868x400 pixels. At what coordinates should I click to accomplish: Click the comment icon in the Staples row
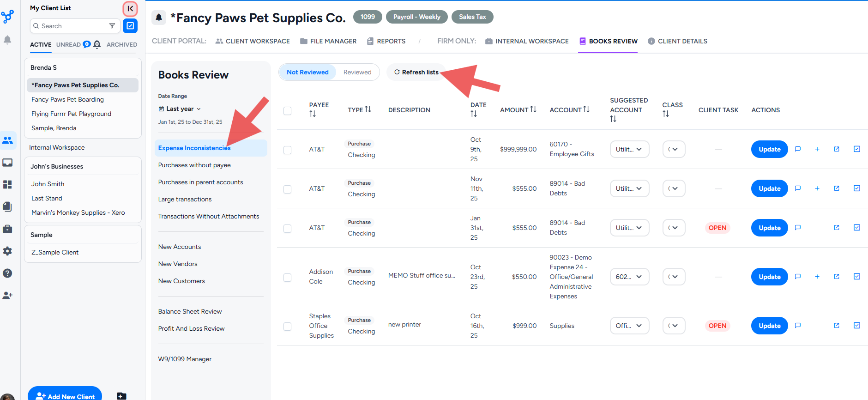tap(797, 326)
